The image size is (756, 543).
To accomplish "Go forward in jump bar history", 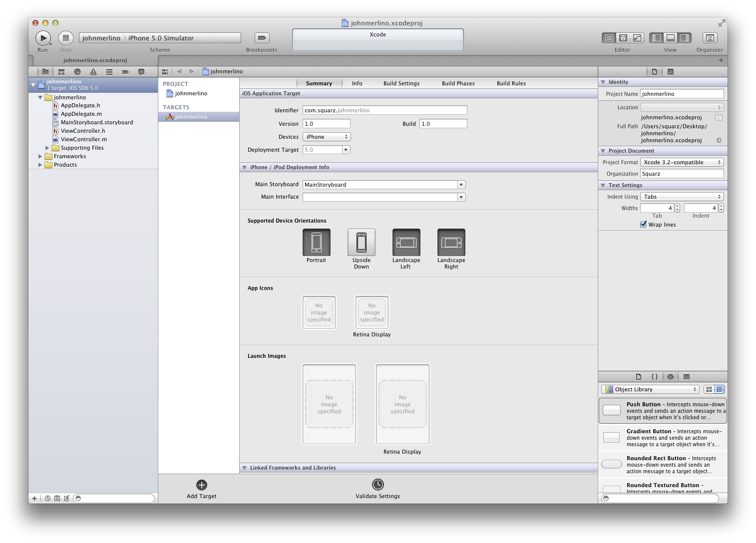I will click(192, 71).
